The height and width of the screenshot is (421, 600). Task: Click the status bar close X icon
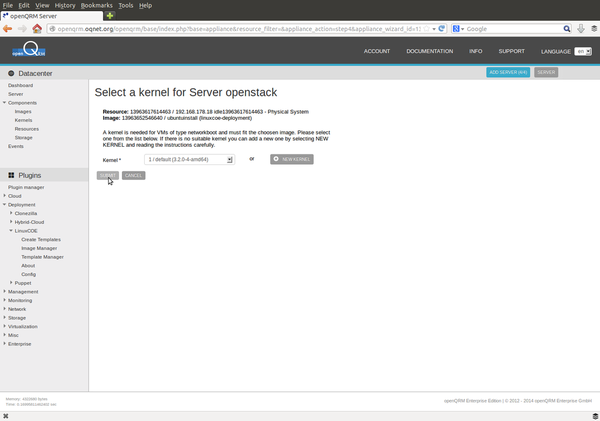(x=5, y=416)
